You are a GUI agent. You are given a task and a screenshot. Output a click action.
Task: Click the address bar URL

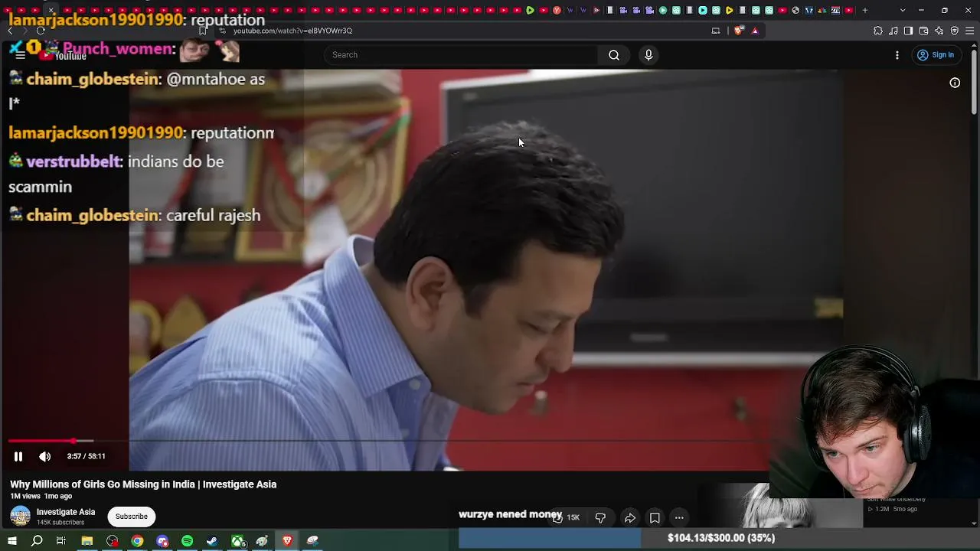tap(292, 31)
